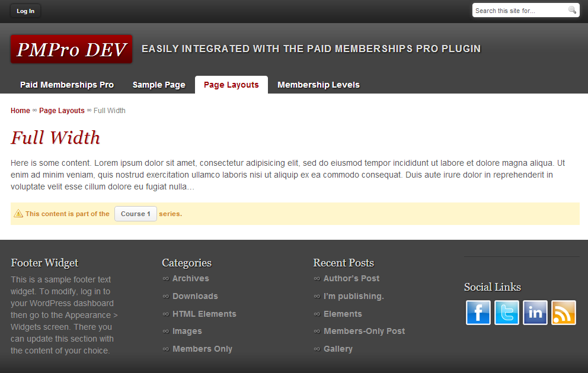Screen dimensions: 588x373
Task: Open the Gallery recent post link
Action: (x=338, y=349)
